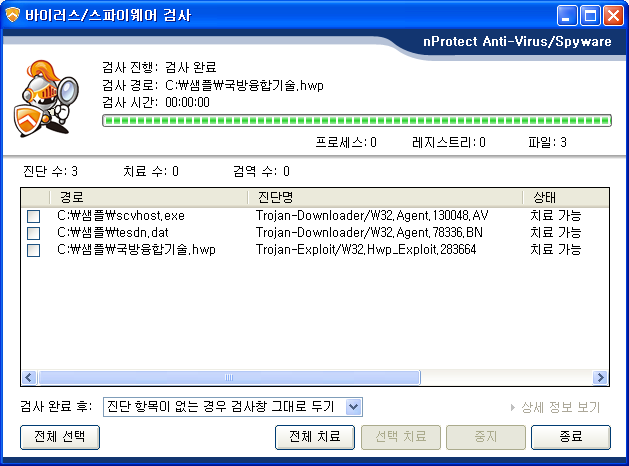Expand 상세 정보 보기 details

point(555,407)
